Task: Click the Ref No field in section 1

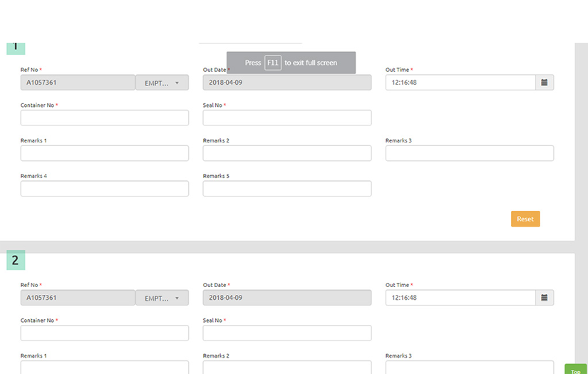Action: 78,83
